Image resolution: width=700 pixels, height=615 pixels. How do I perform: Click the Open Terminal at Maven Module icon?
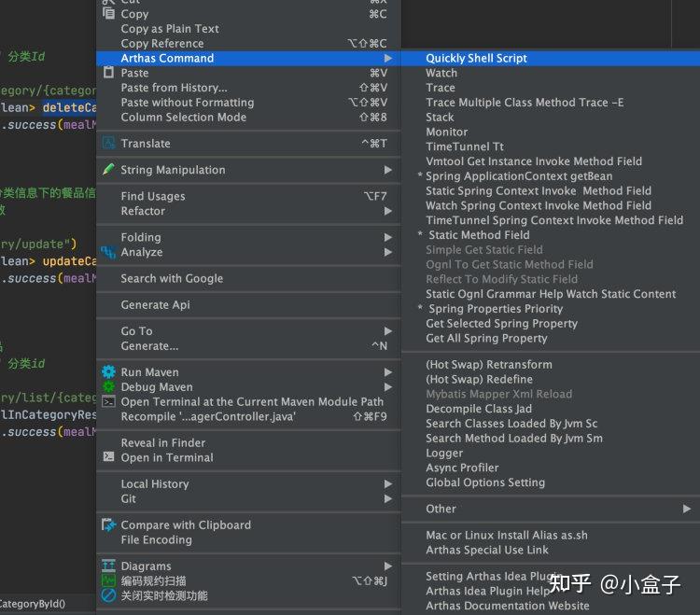click(x=108, y=401)
